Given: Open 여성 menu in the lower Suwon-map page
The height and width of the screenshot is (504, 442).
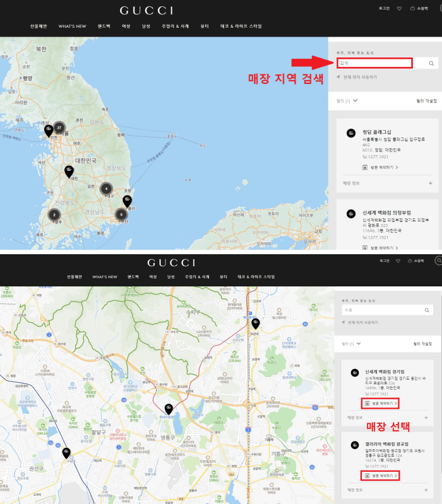Looking at the screenshot, I should click(153, 277).
